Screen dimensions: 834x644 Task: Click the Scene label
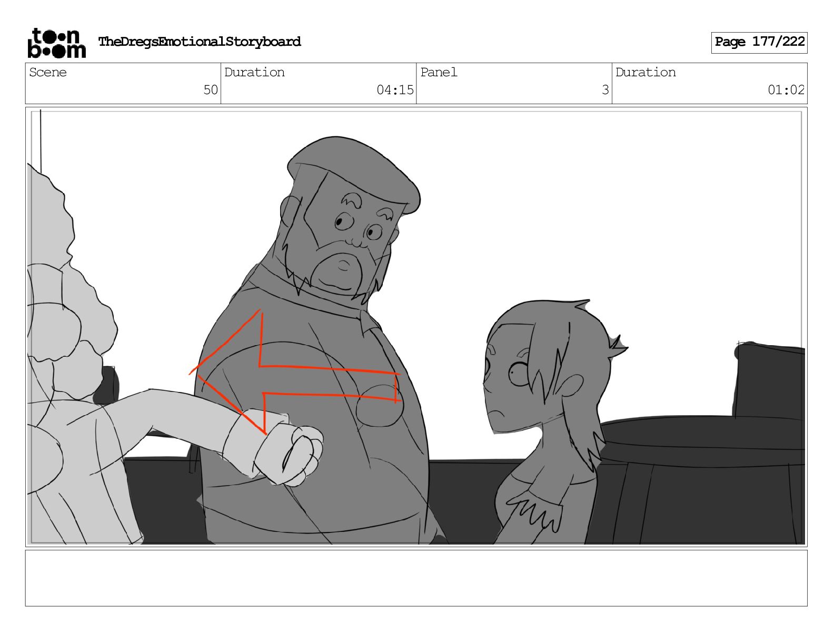(x=48, y=72)
